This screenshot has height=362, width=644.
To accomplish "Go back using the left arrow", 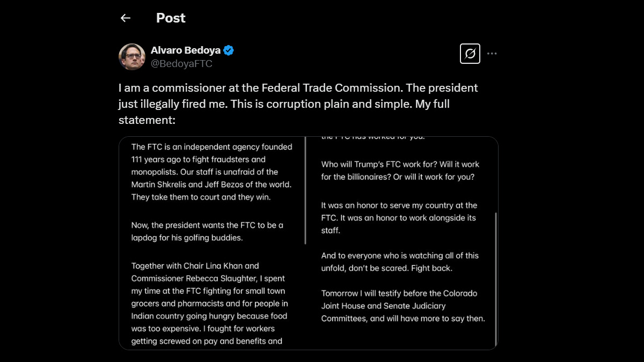I will [x=126, y=18].
